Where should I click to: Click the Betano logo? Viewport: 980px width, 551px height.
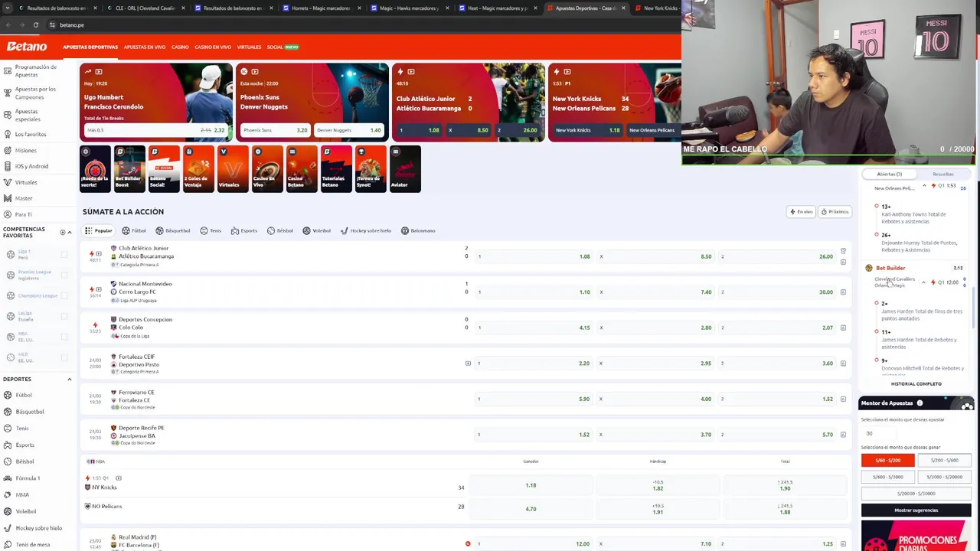click(27, 47)
